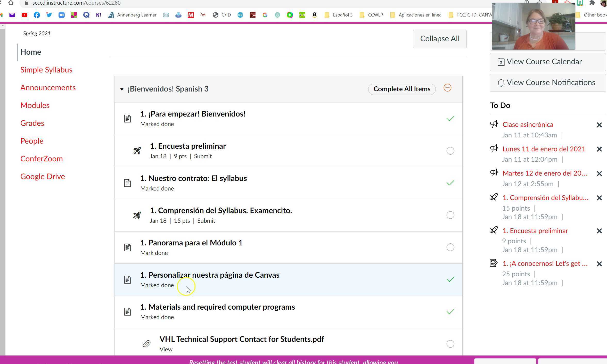Click the browser address bar URL
This screenshot has height=364, width=607.
(x=77, y=3)
